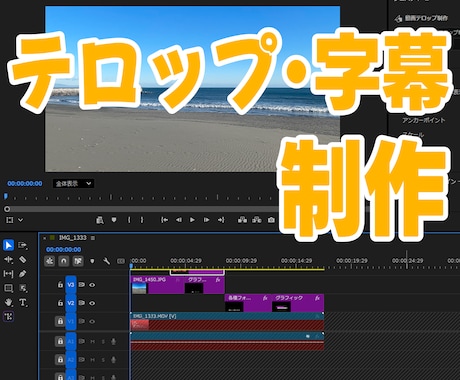Unlock the V1 track lock
The height and width of the screenshot is (380, 460).
(60, 321)
